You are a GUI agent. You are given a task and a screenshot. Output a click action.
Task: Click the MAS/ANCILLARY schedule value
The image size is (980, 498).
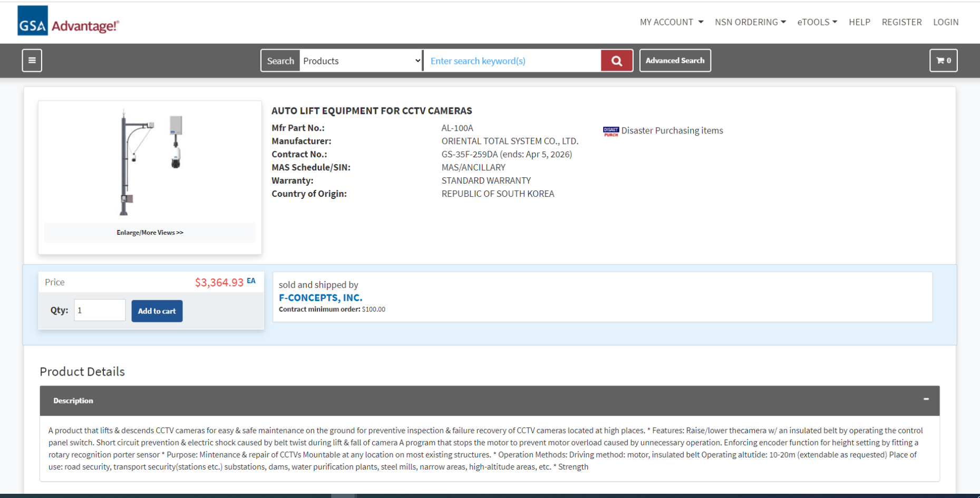pos(473,168)
